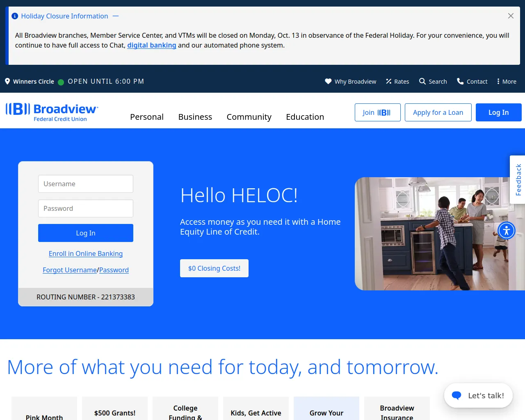Submit the login form Log In button

point(86,233)
